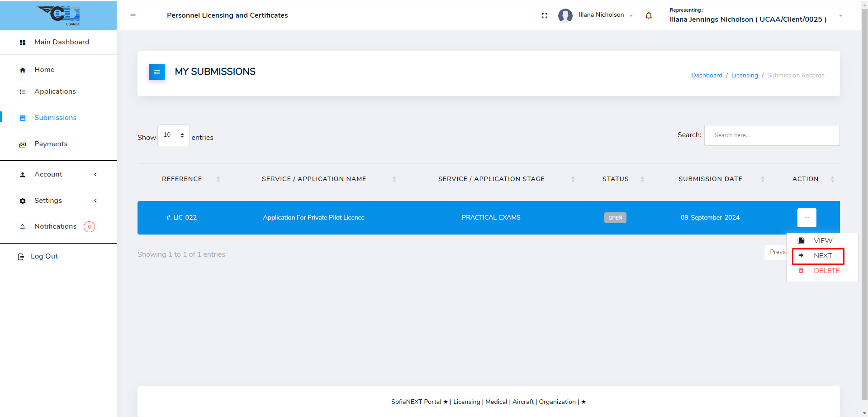Open the Licensing breadcrumb link
Viewport: 868px width, 417px height.
click(x=745, y=76)
